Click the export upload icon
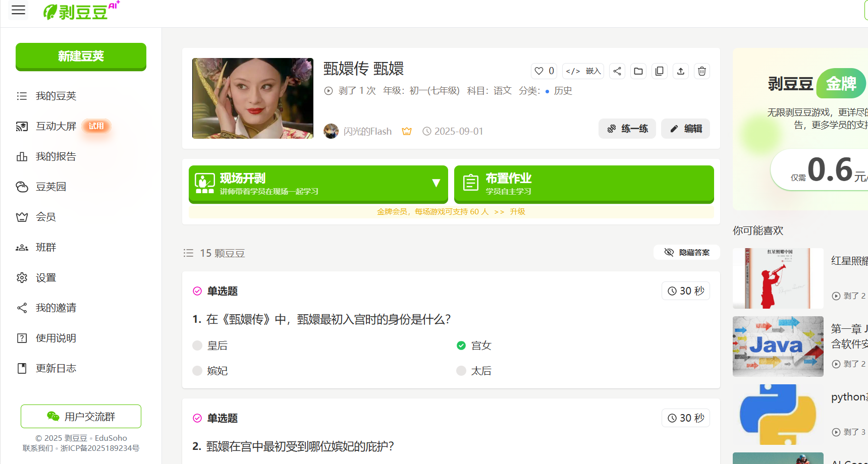The image size is (868, 464). tap(681, 71)
